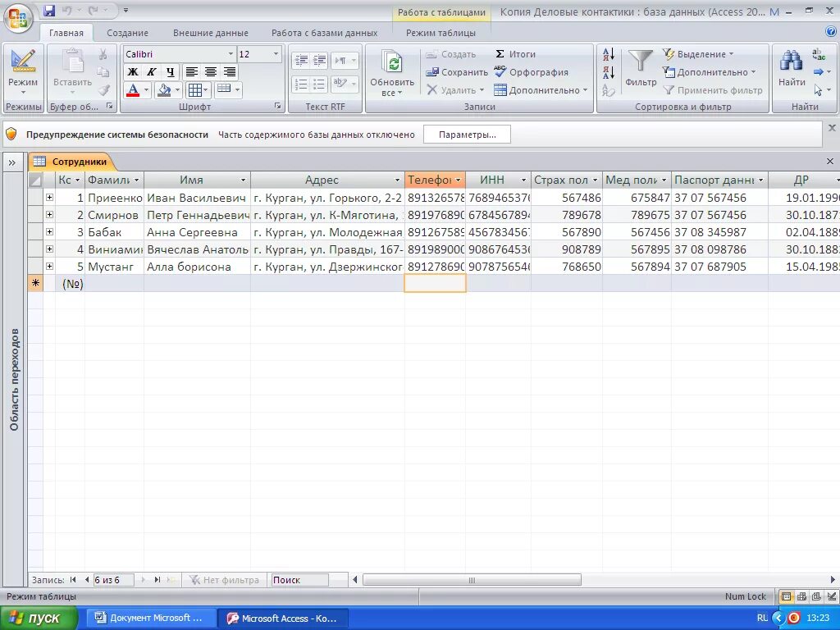Apply the red font color A

[133, 89]
